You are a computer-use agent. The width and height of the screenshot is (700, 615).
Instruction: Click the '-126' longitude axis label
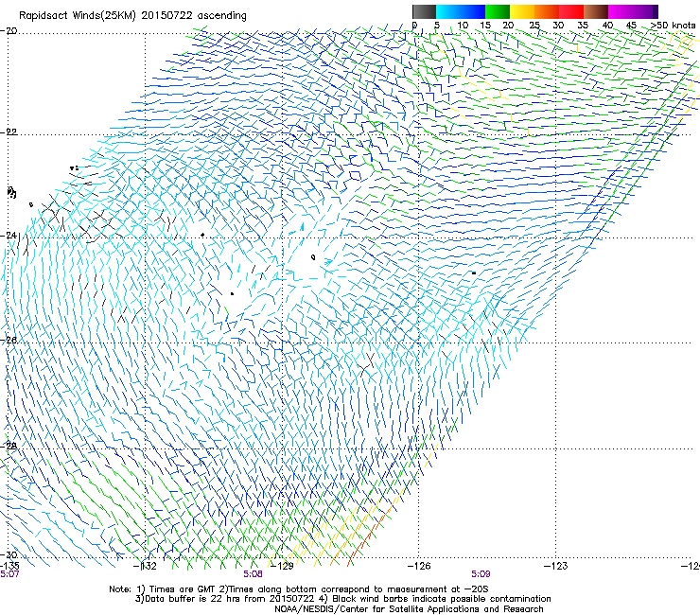[x=419, y=567]
